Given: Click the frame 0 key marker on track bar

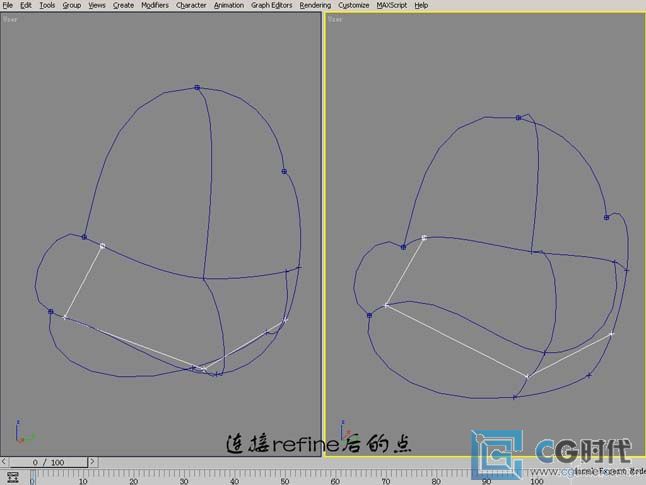Looking at the screenshot, I should (33, 479).
